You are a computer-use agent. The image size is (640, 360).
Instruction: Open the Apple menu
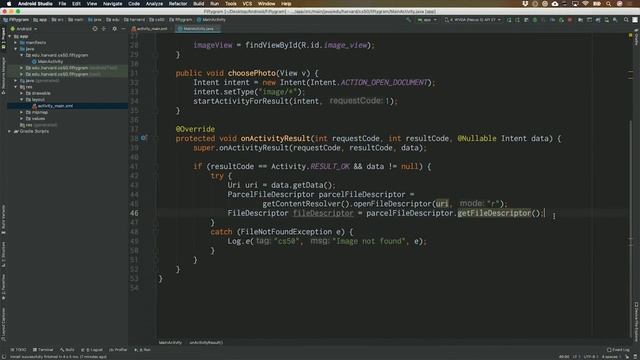coord(9,4)
